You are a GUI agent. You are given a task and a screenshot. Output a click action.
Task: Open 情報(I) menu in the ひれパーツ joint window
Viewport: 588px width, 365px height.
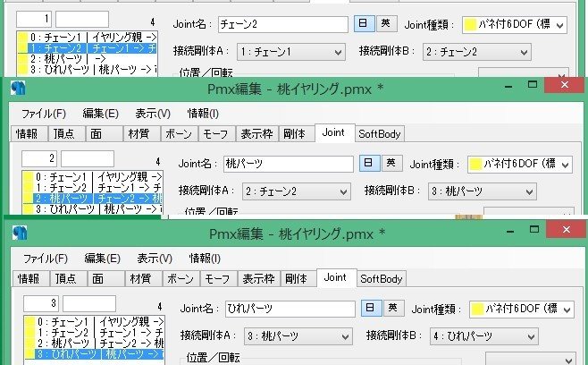point(205,259)
